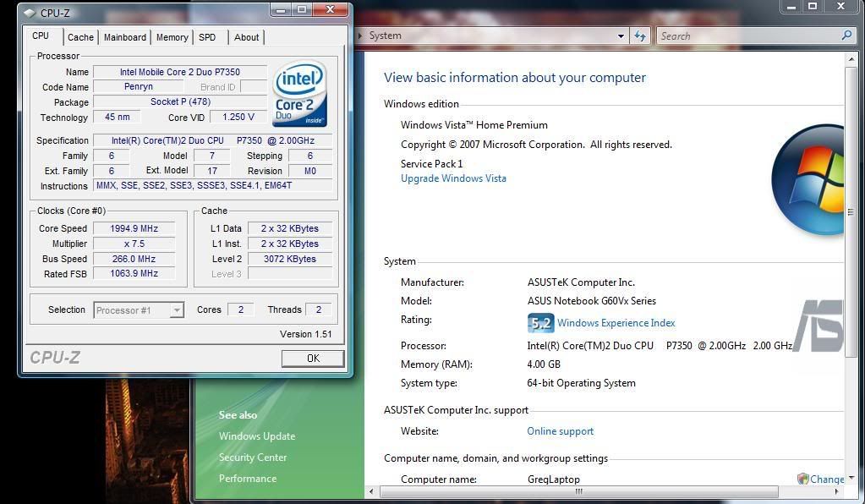This screenshot has height=504, width=865.
Task: Click the Code Name value Penryn
Action: tap(139, 86)
